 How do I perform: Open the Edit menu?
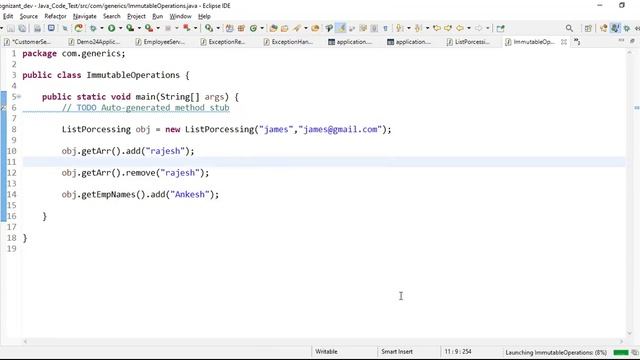(x=8, y=16)
